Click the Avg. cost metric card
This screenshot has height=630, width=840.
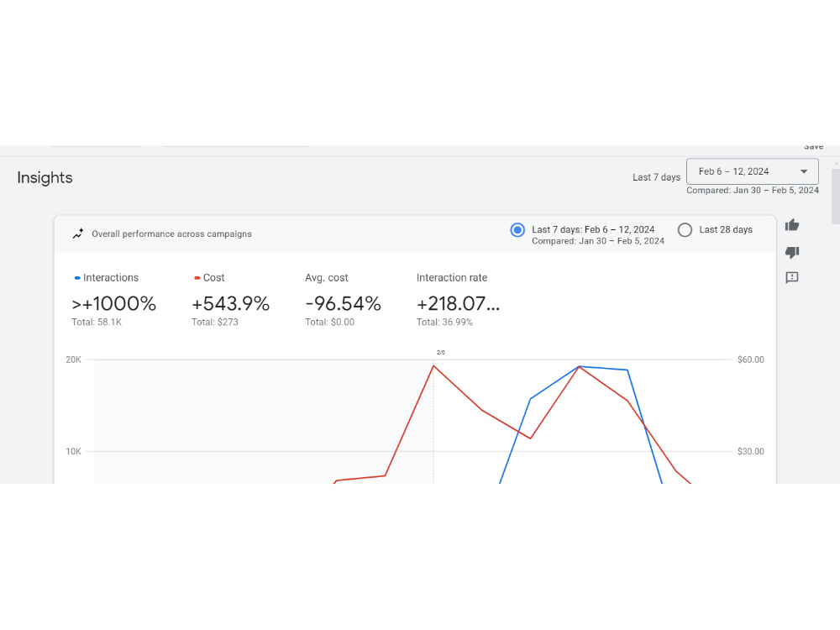click(x=343, y=300)
